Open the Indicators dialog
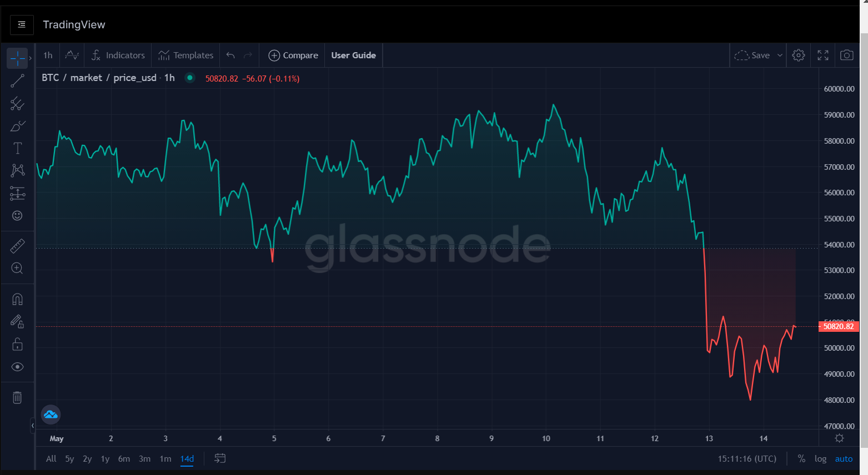 [x=118, y=55]
